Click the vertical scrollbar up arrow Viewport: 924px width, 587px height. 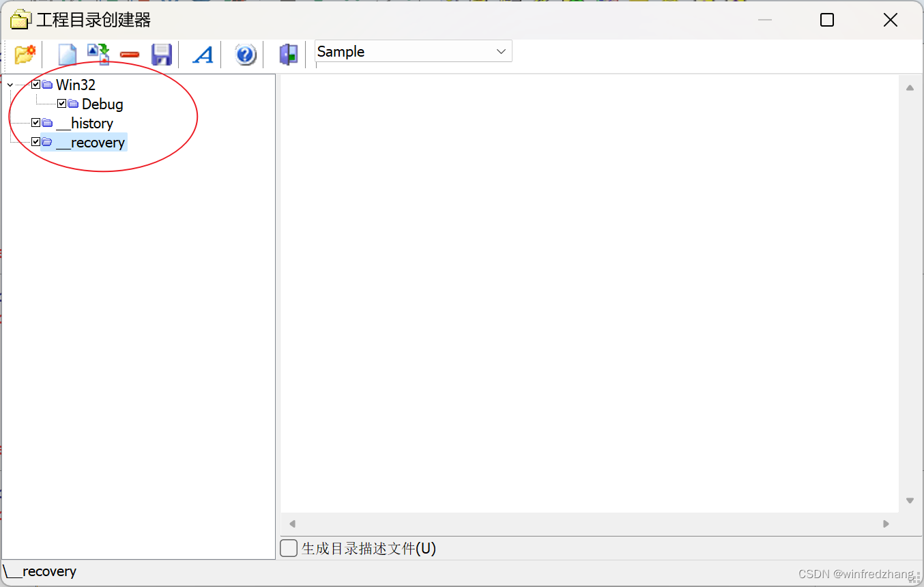[910, 87]
